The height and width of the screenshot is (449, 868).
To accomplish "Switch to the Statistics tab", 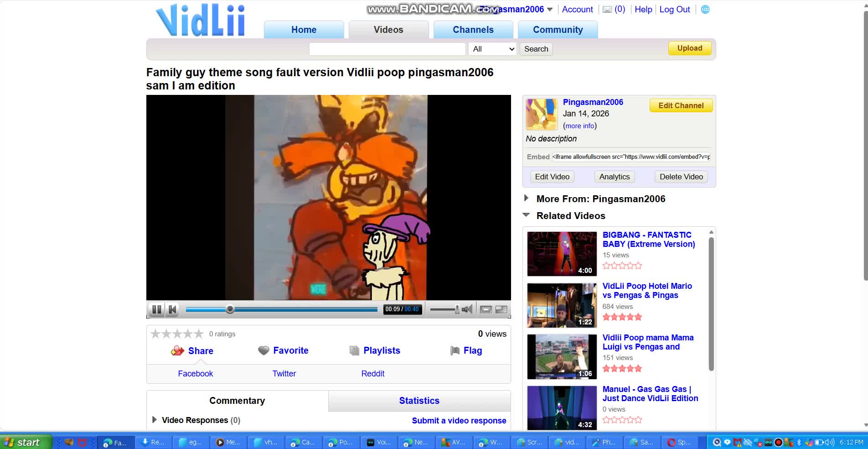I will coord(419,401).
